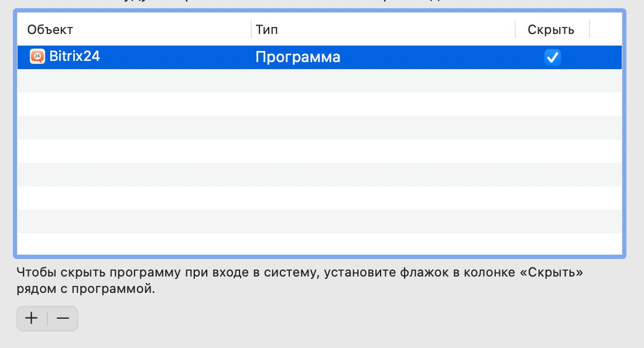644x348 pixels.
Task: Sort by the Тип column header
Action: (266, 30)
